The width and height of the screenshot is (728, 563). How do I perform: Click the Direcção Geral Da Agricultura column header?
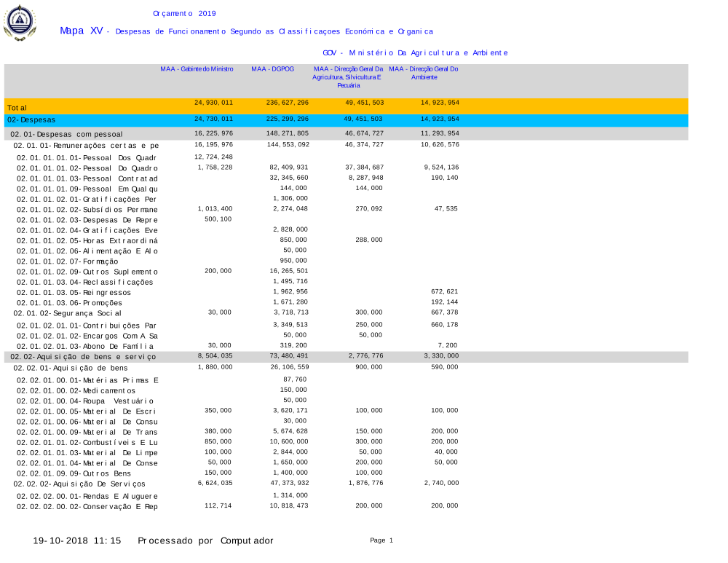[347, 77]
